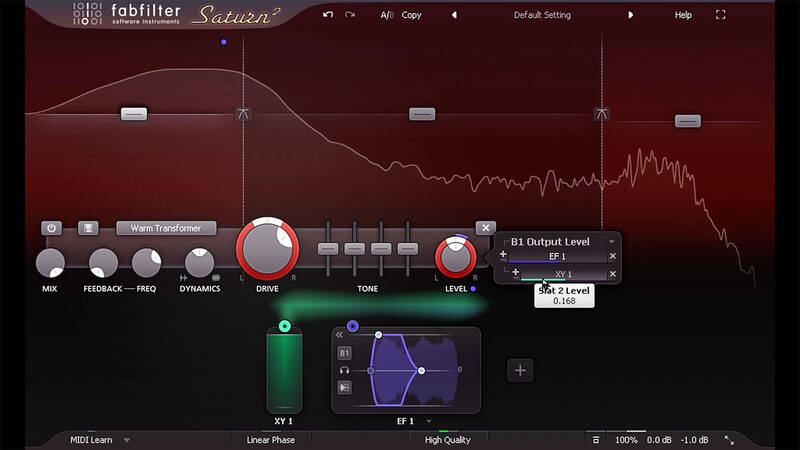
Task: Click the headphones icon in EF 1
Action: [x=344, y=370]
